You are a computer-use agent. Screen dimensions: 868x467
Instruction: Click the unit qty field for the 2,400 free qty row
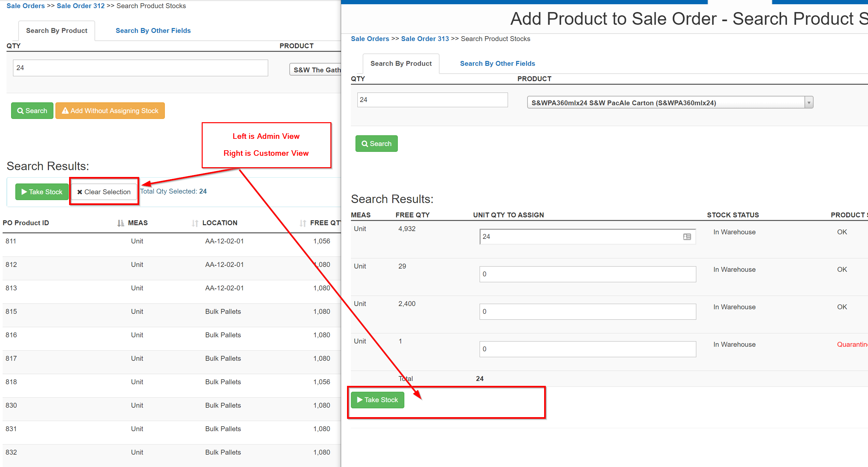tap(587, 312)
